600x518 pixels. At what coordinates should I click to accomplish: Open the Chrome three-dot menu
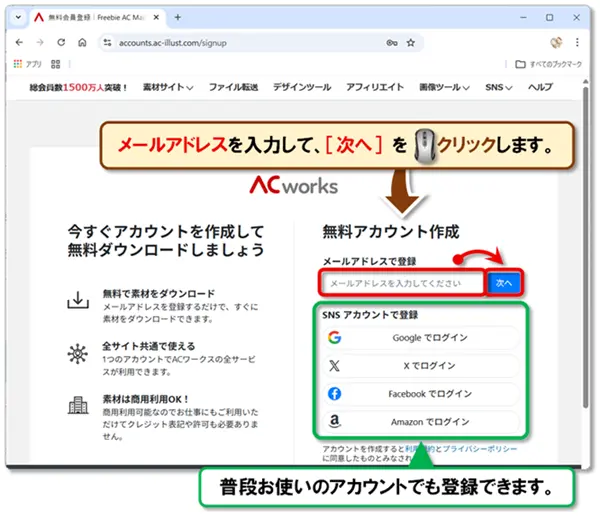pyautogui.click(x=577, y=42)
